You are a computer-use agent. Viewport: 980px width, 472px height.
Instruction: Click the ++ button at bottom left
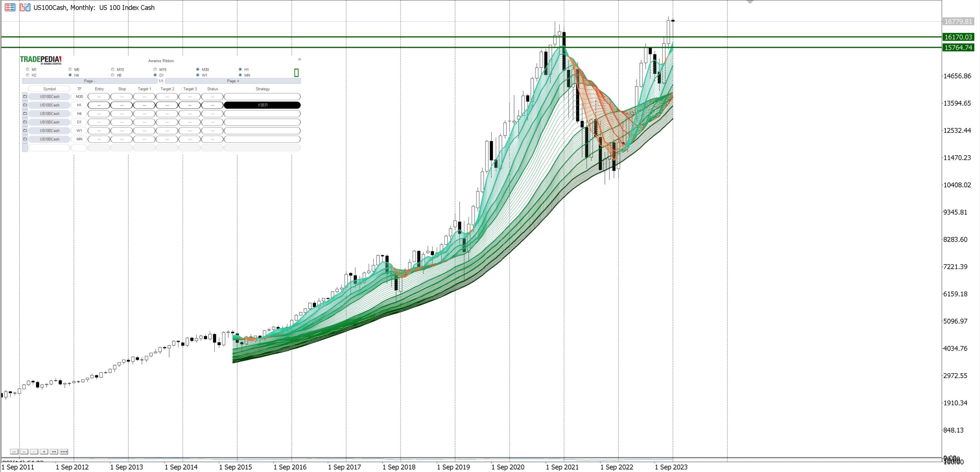pos(54,452)
